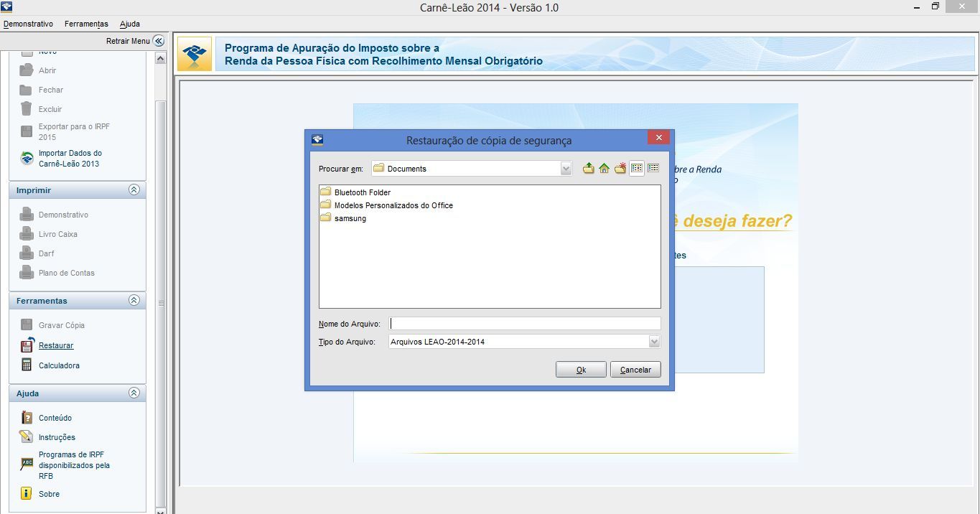The image size is (980, 514).
Task: Collapse the Ajuda panel section
Action: (134, 393)
